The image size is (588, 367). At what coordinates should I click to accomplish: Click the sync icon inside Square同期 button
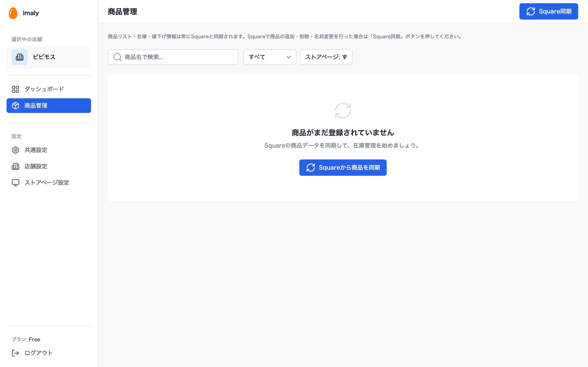[531, 11]
